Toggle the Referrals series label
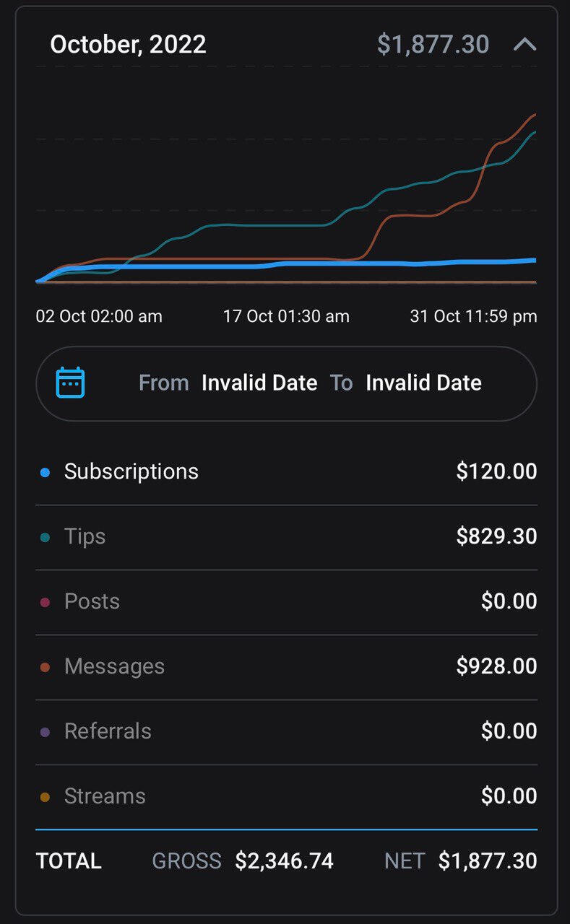The image size is (570, 924). (108, 731)
